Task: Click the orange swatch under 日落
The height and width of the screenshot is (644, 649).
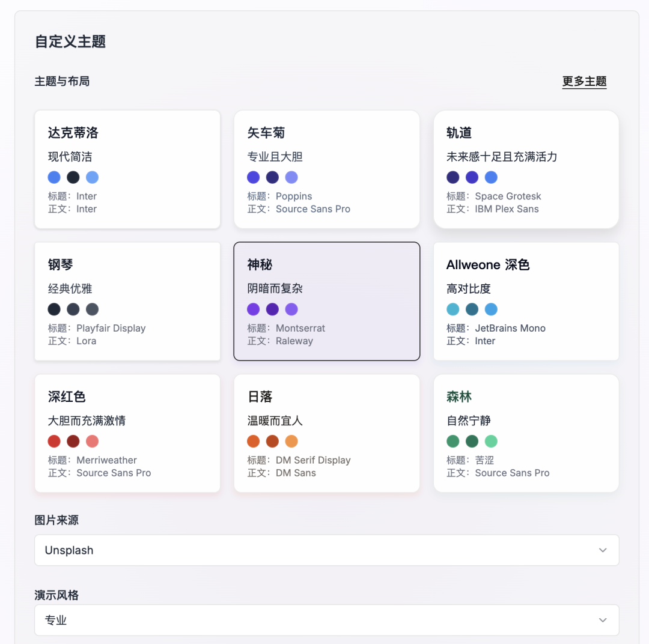Action: coord(253,441)
